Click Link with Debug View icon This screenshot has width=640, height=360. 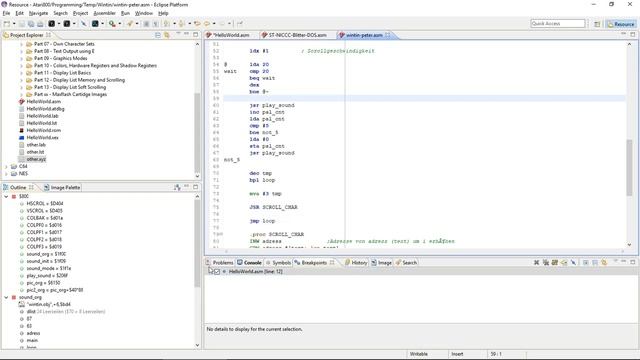pos(604,262)
